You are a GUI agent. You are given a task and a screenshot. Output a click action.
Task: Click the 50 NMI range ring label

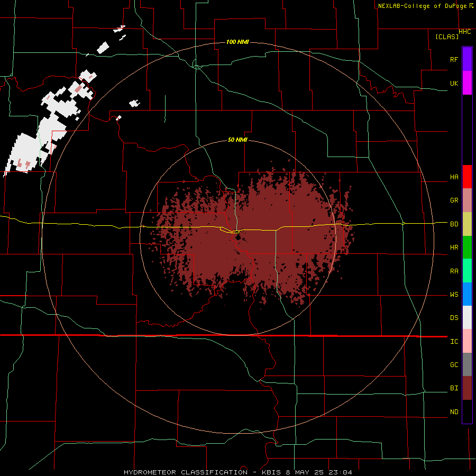click(x=237, y=140)
